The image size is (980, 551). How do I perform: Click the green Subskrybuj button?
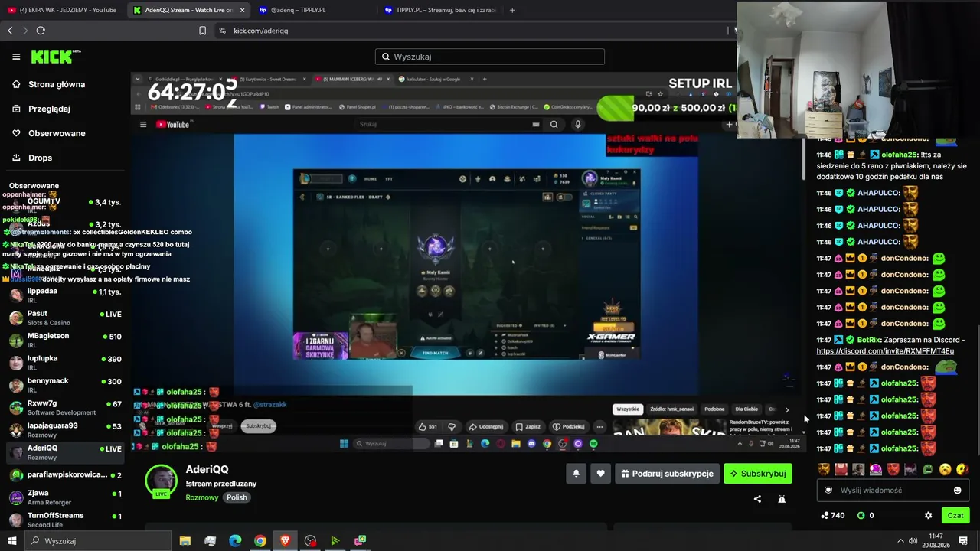(758, 474)
